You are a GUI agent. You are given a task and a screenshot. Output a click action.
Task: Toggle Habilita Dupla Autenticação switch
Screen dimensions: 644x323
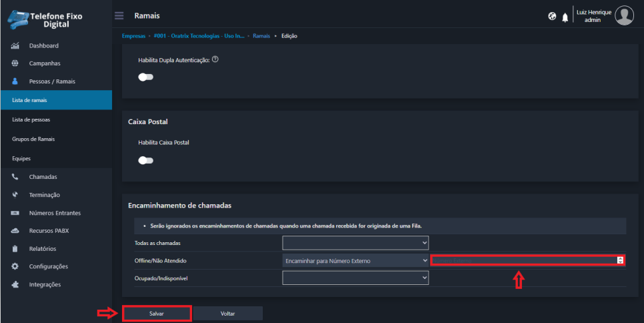pos(145,77)
